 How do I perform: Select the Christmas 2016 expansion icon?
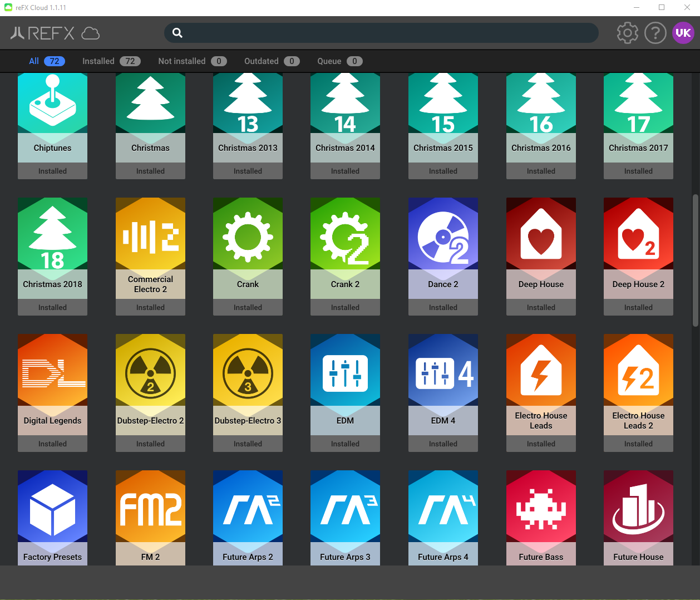pos(541,103)
